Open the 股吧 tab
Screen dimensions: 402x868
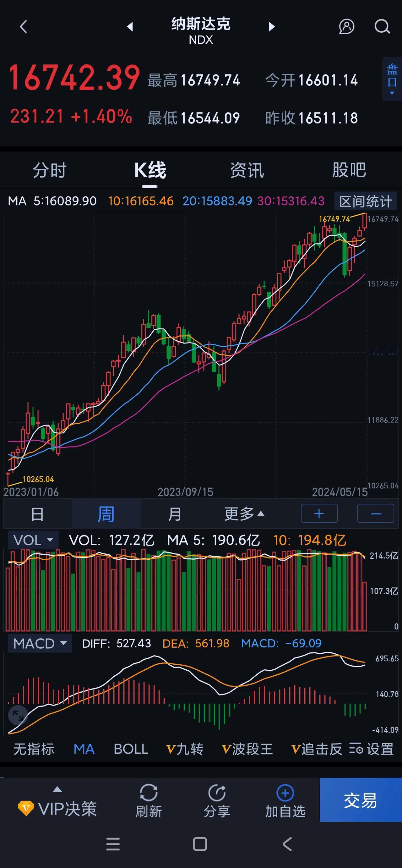click(349, 170)
